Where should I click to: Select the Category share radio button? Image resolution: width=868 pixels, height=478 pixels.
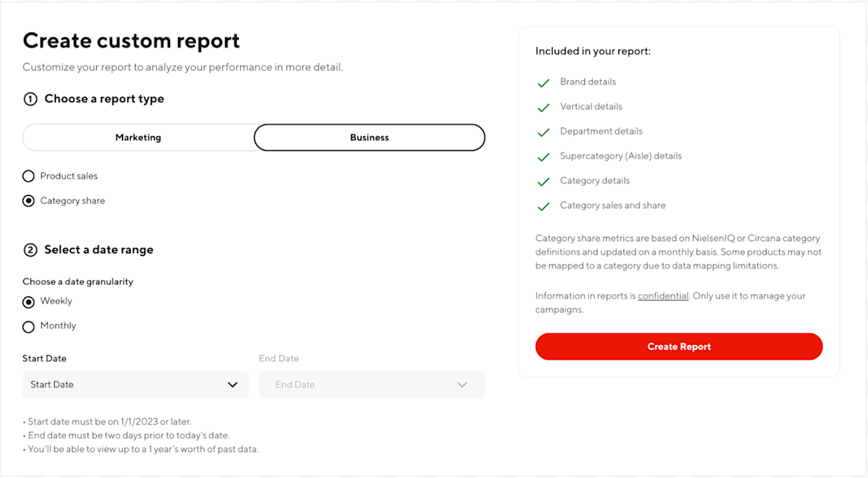(27, 200)
